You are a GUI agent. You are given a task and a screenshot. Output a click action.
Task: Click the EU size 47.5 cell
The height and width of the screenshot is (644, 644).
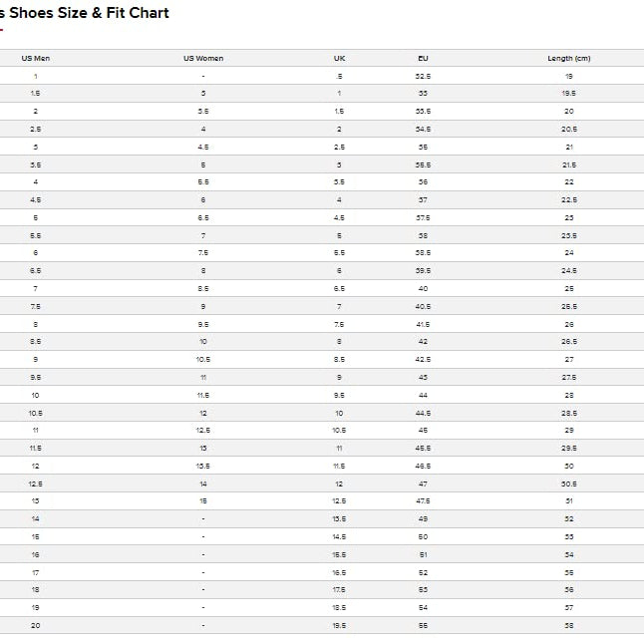coord(423,500)
